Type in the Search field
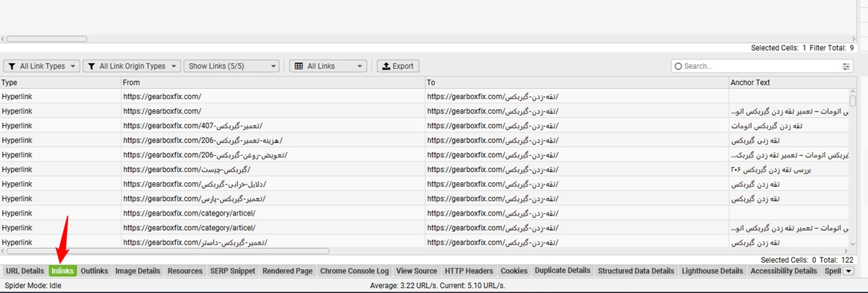 759,66
